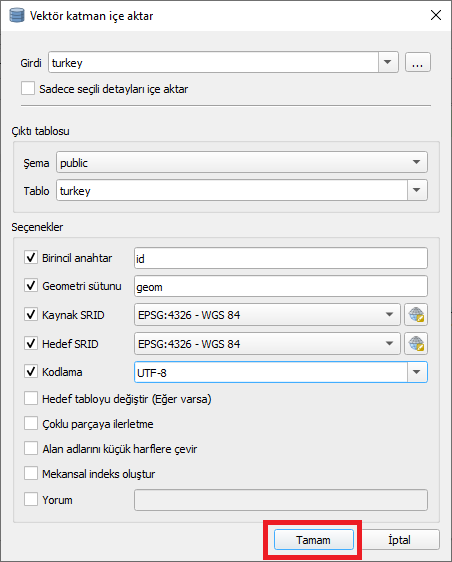
Task: Check Çoklu parçaya ilerletme option
Action: 31,423
